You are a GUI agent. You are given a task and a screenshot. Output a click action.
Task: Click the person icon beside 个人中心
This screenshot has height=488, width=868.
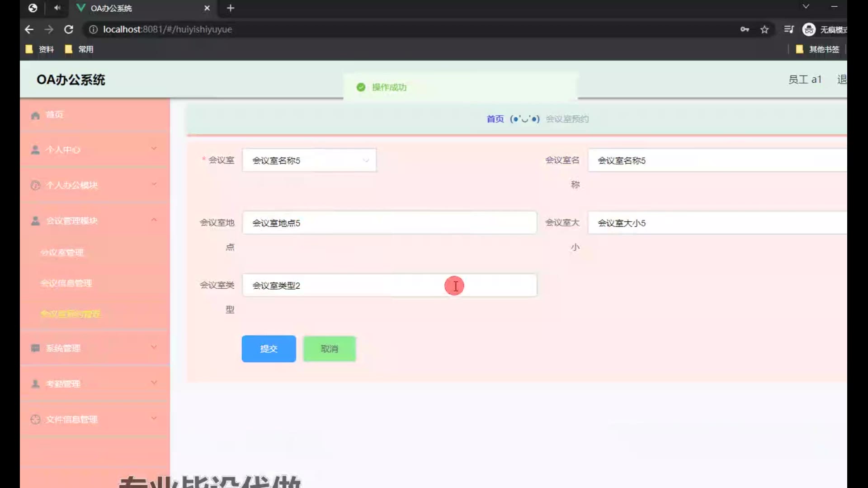(x=35, y=150)
